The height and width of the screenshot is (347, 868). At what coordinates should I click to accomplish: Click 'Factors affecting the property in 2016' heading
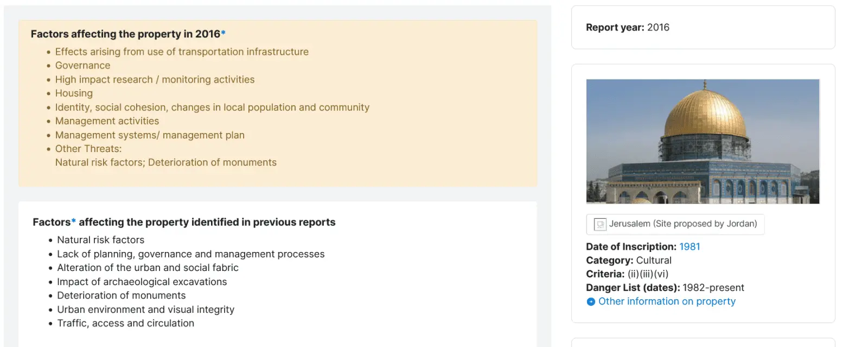(125, 34)
